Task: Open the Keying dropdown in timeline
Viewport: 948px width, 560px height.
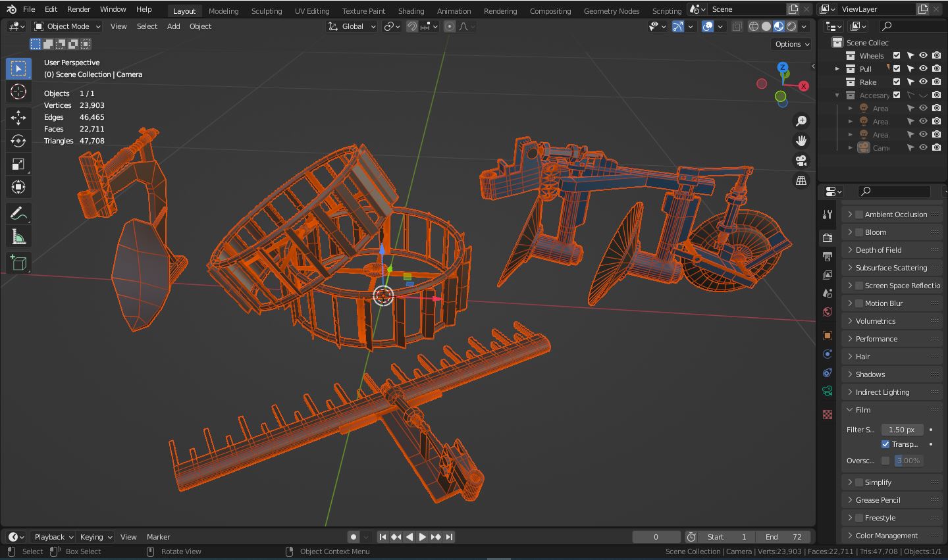Action: 96,537
